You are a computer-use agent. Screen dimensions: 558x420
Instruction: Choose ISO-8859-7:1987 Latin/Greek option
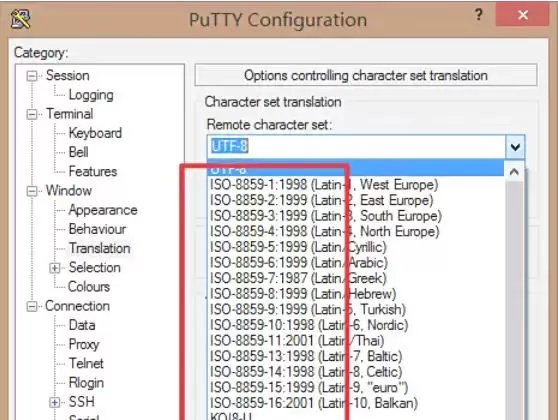tap(298, 278)
